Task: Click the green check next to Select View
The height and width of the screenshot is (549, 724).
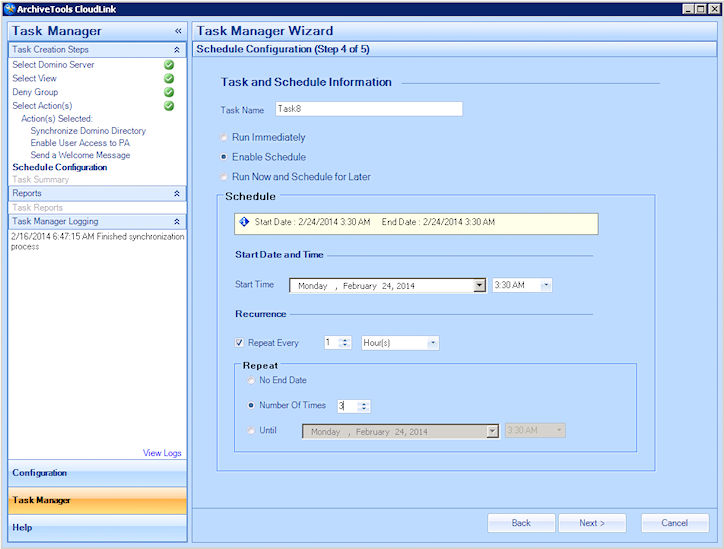Action: [169, 78]
